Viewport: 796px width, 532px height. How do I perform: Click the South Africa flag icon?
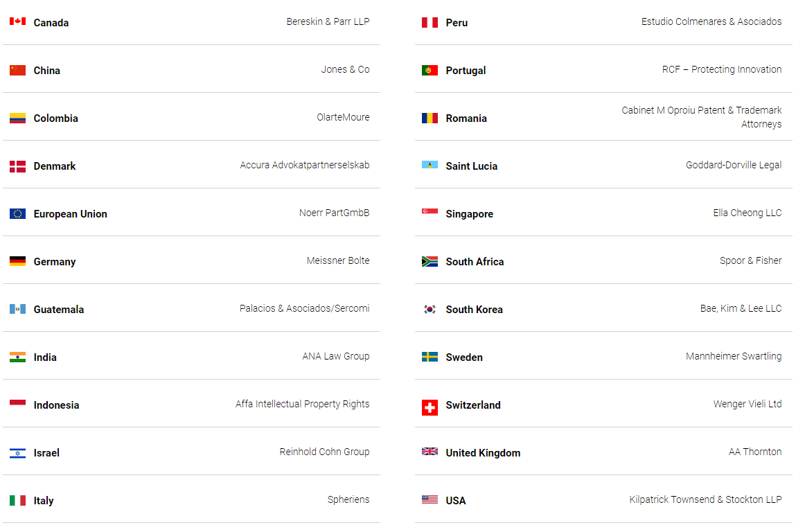click(430, 261)
